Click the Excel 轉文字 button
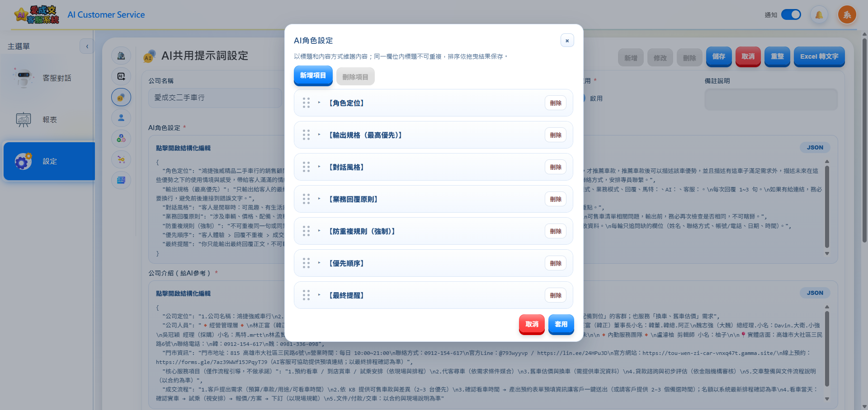 [819, 57]
